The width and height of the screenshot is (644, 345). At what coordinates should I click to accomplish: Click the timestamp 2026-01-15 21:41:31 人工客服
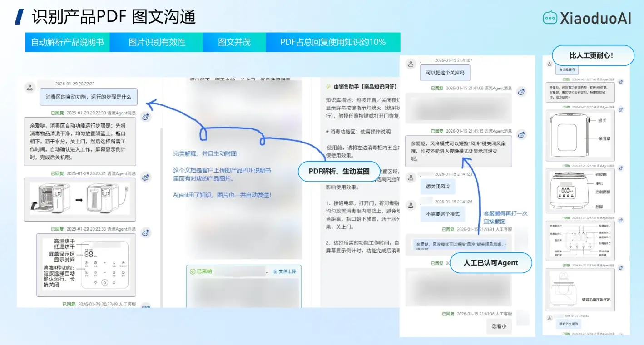coord(484,229)
